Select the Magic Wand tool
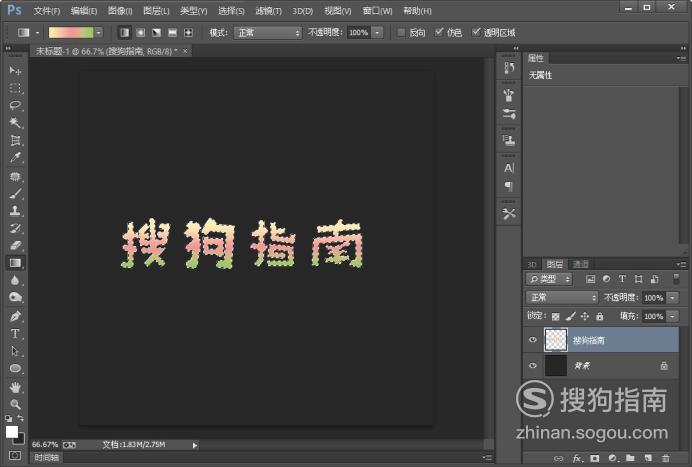692x467 pixels. (x=15, y=123)
